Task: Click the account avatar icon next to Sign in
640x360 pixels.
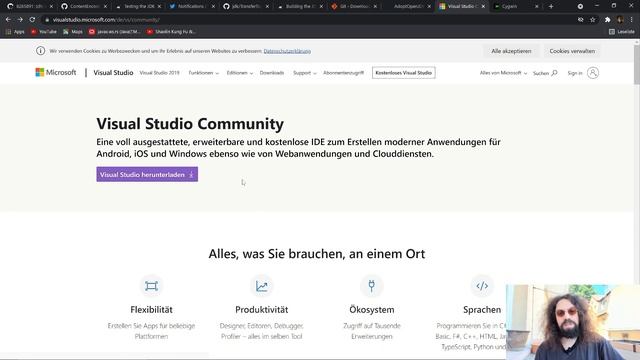Action: 593,73
